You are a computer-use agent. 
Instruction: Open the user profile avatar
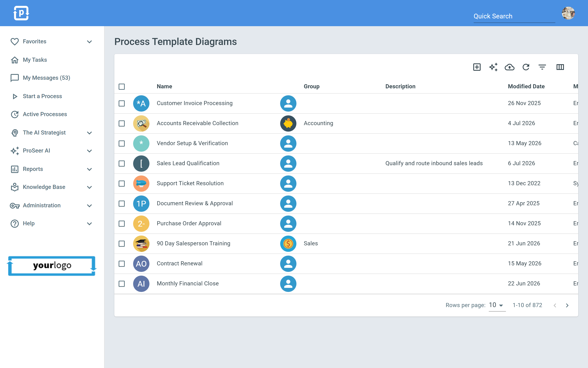click(x=568, y=13)
